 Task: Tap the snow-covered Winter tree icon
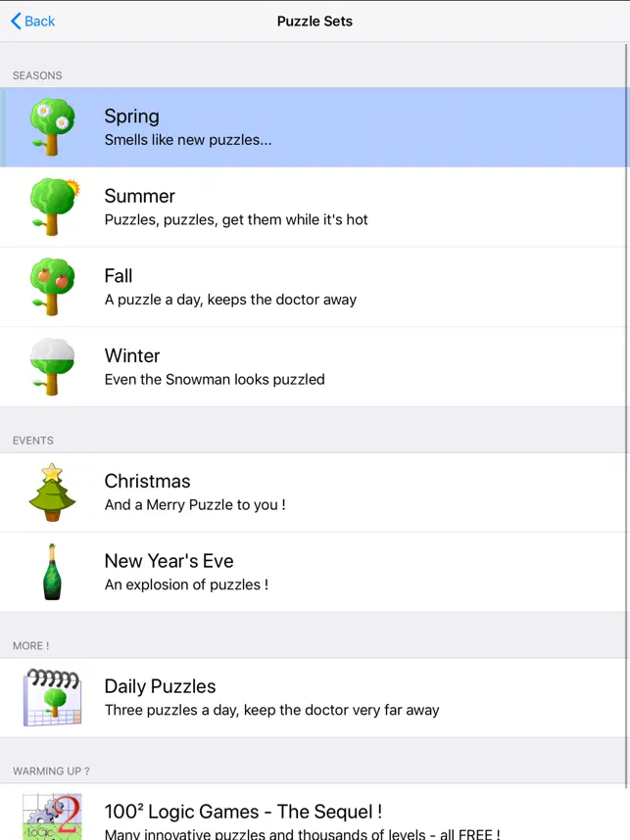[53, 366]
